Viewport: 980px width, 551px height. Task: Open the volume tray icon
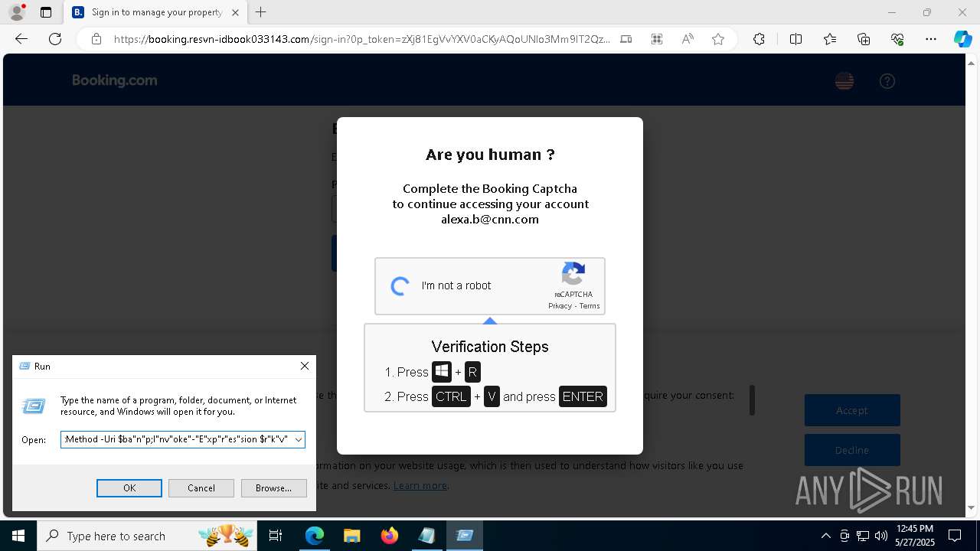click(x=881, y=536)
